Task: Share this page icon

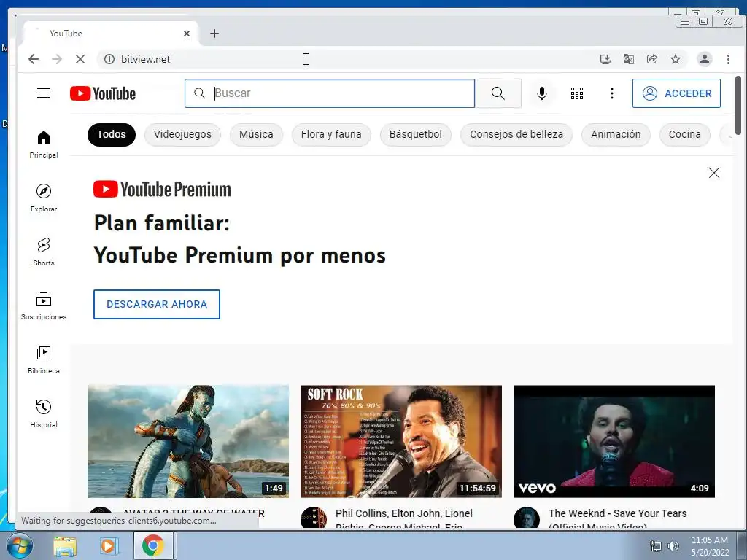Action: pos(651,59)
